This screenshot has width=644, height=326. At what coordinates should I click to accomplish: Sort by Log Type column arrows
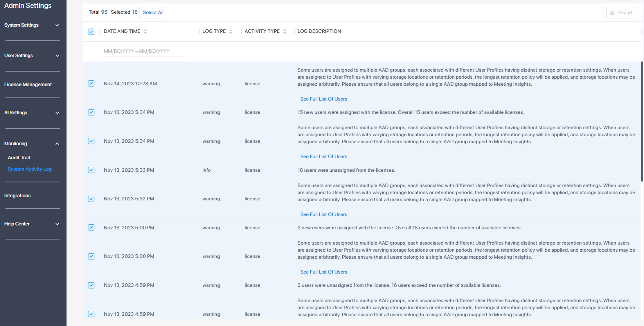230,32
